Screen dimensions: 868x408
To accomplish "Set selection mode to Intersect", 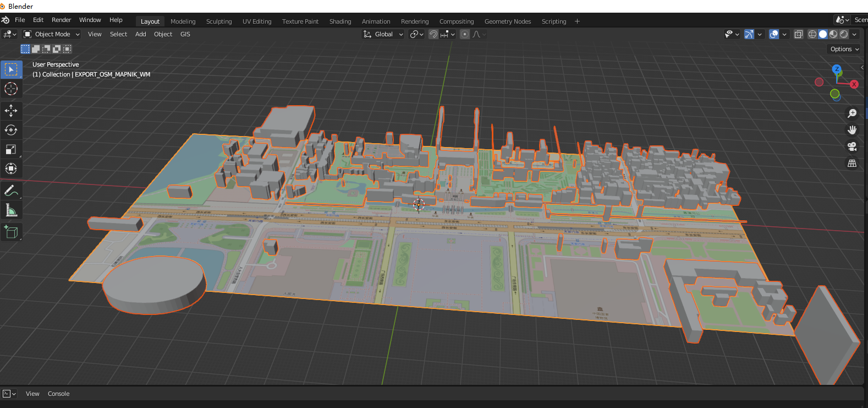I will [67, 49].
